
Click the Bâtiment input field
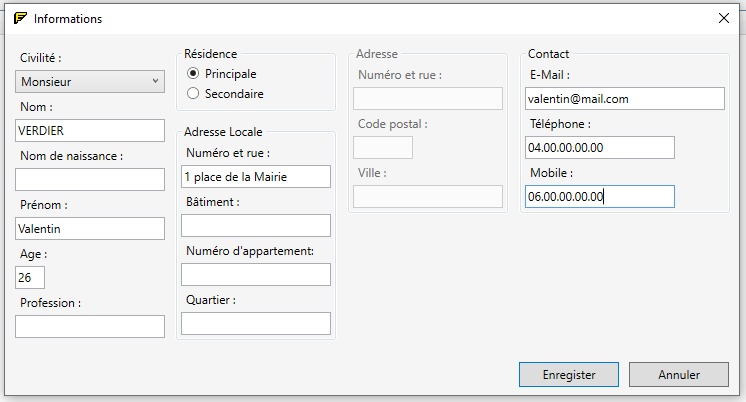click(x=255, y=226)
